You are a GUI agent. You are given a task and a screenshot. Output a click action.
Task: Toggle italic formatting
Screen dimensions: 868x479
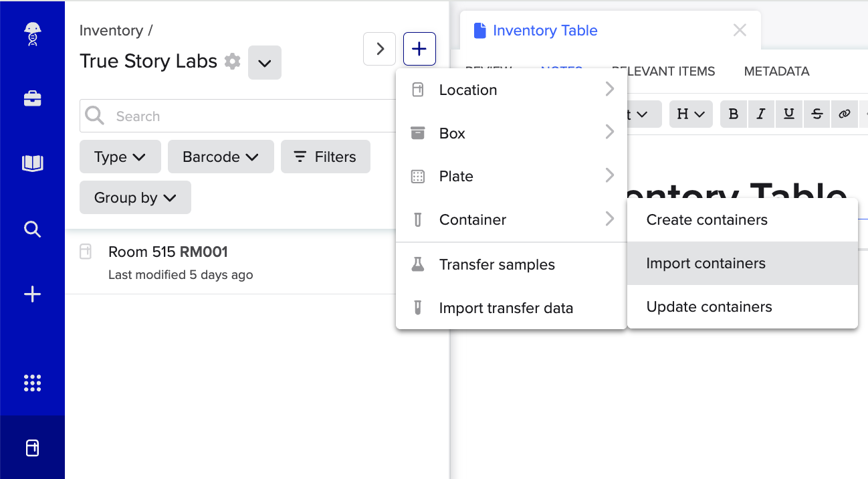[x=760, y=114]
